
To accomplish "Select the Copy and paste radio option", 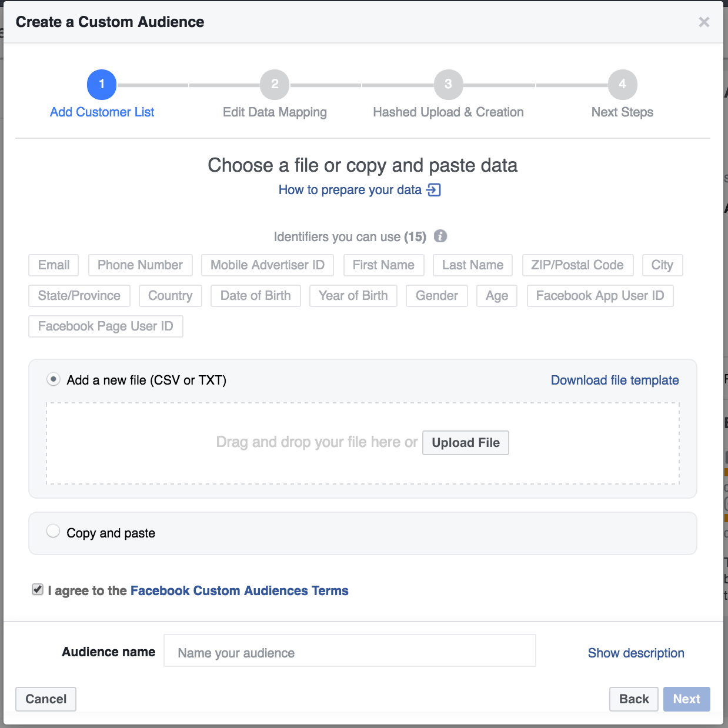I will (54, 531).
